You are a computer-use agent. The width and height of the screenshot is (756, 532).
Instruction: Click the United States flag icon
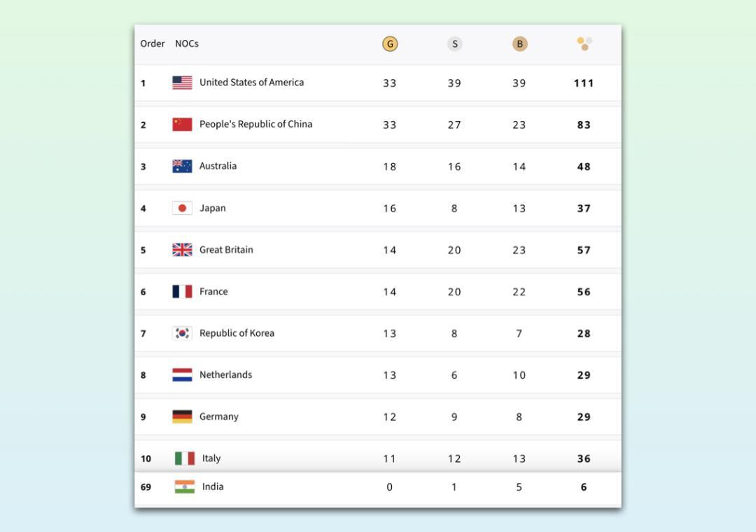click(x=182, y=83)
